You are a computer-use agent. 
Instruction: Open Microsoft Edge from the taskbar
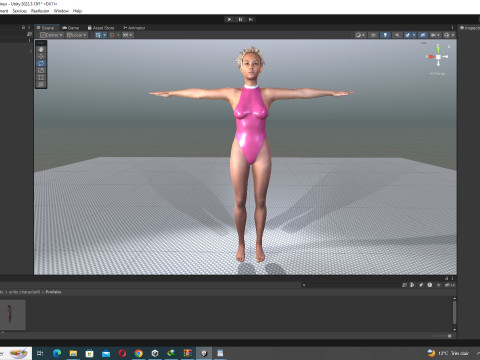(57, 353)
